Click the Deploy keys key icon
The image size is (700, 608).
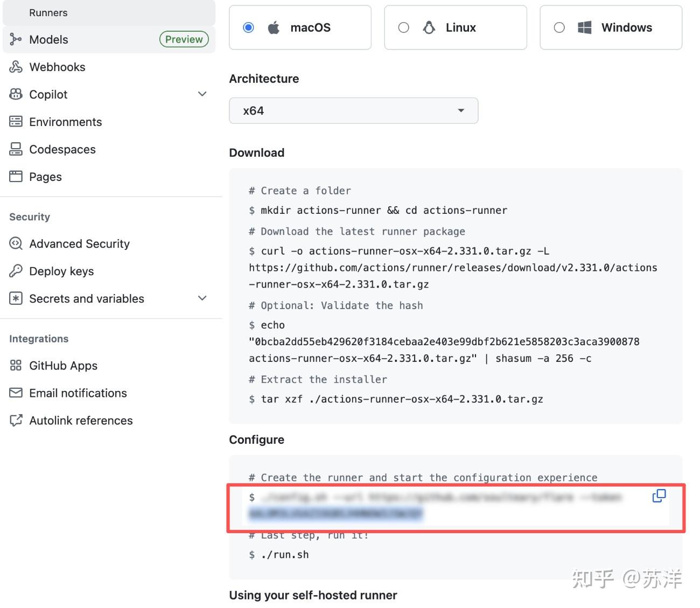16,271
